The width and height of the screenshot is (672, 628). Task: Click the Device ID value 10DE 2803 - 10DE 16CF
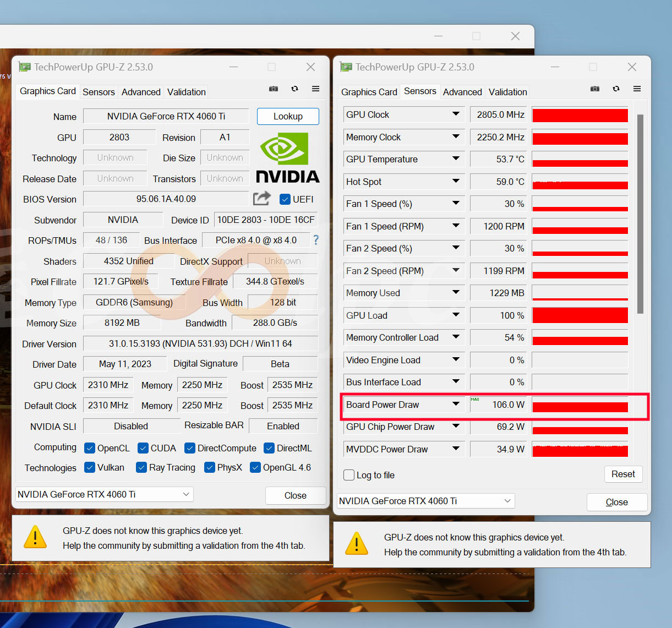pyautogui.click(x=266, y=220)
